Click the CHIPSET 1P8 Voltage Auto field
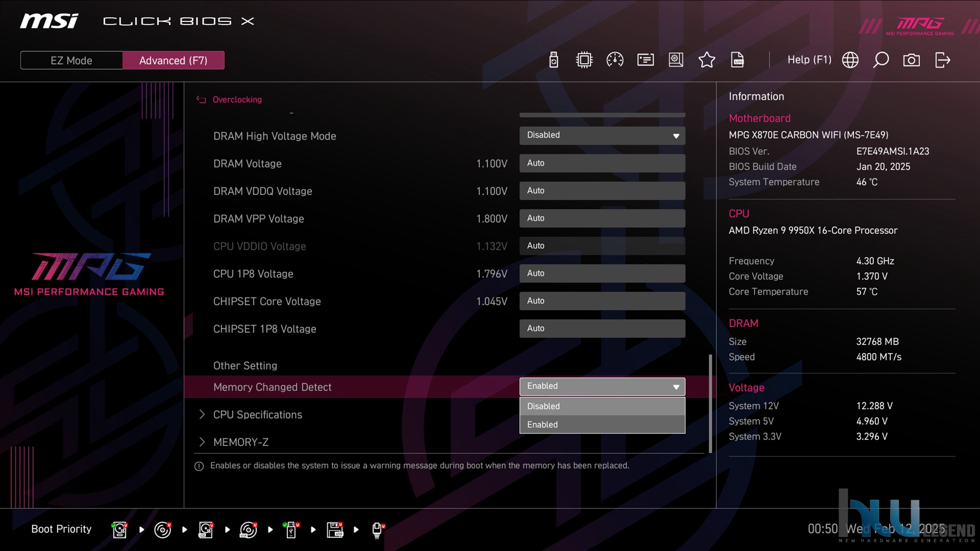Viewport: 980px width, 551px height. point(602,328)
